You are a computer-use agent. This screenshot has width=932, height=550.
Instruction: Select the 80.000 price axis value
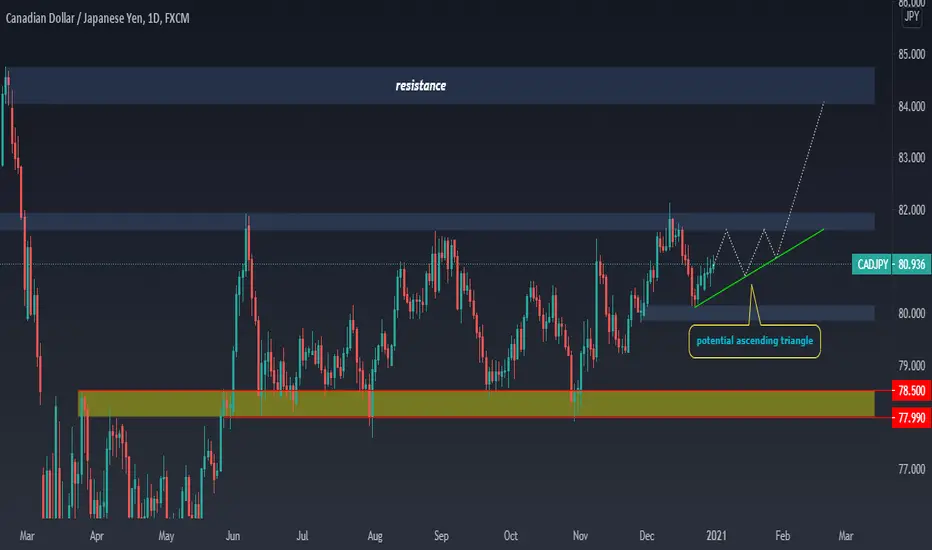[x=911, y=313]
